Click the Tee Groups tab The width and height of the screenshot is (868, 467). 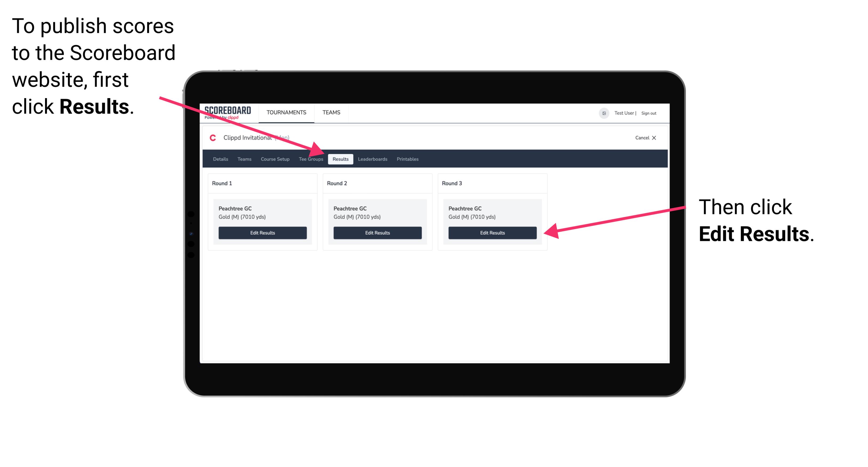point(311,159)
